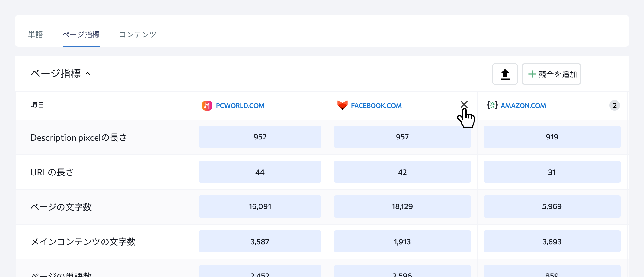Click the value 18,129 cell
The image size is (644, 277).
[x=402, y=206]
